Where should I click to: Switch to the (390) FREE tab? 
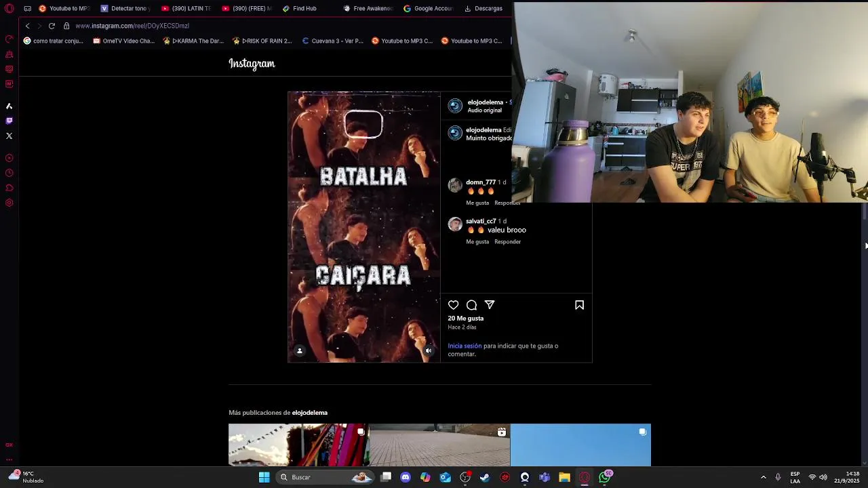click(x=247, y=8)
